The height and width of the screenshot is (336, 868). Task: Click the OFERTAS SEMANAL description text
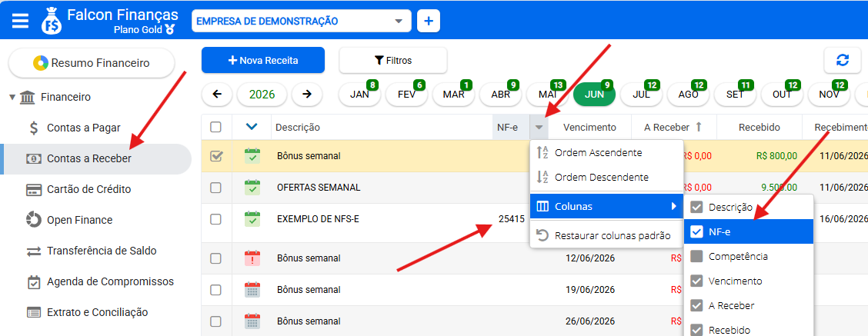[319, 188]
